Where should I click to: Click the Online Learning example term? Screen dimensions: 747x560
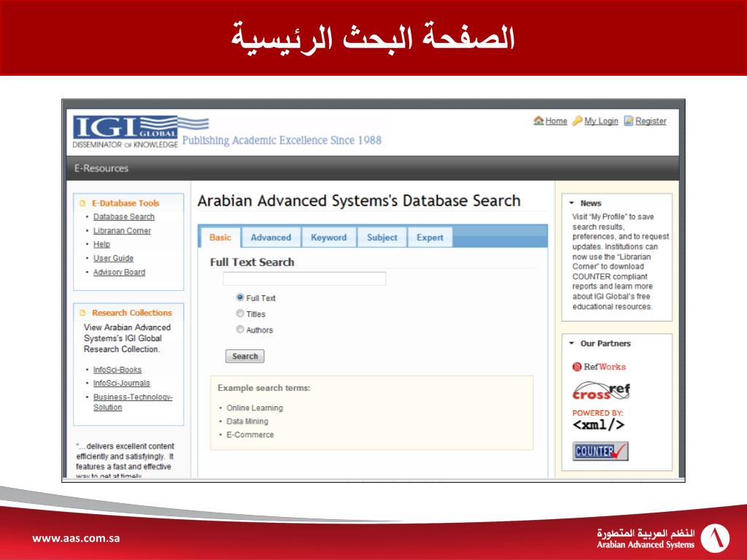pos(255,408)
